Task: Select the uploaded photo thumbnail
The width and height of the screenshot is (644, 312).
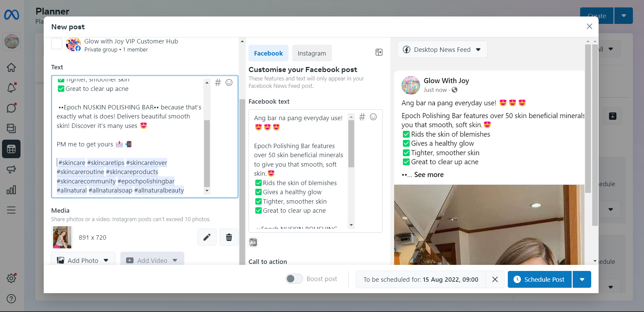Action: click(62, 237)
